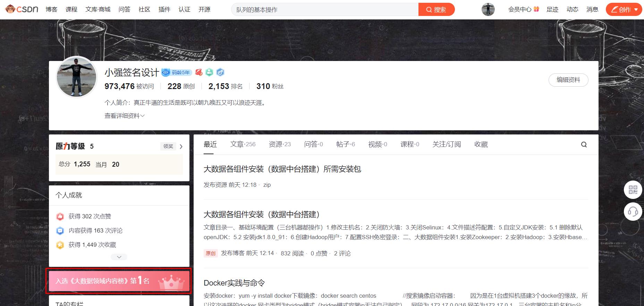This screenshot has height=306, width=644.
Task: Open the profile photo of 小强签名设计
Action: pos(76,77)
